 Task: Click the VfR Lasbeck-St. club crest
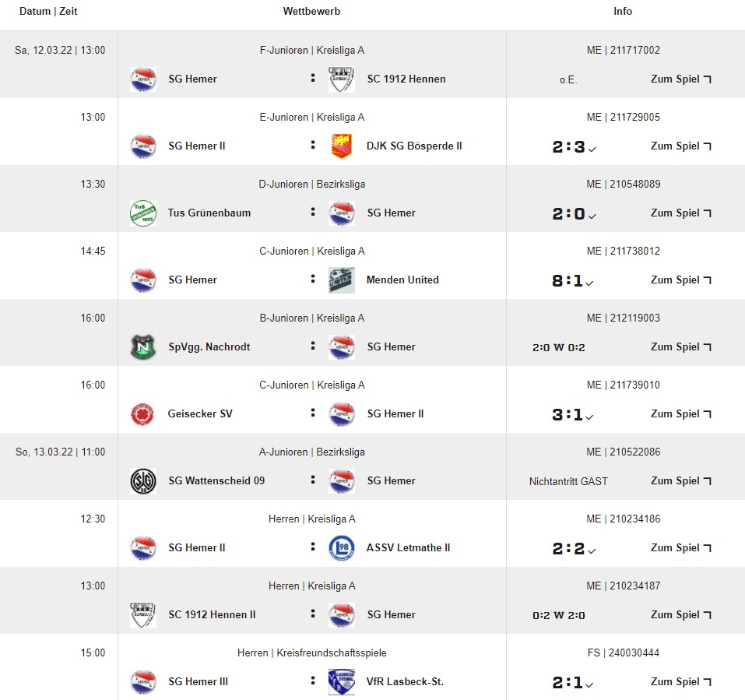[x=341, y=682]
